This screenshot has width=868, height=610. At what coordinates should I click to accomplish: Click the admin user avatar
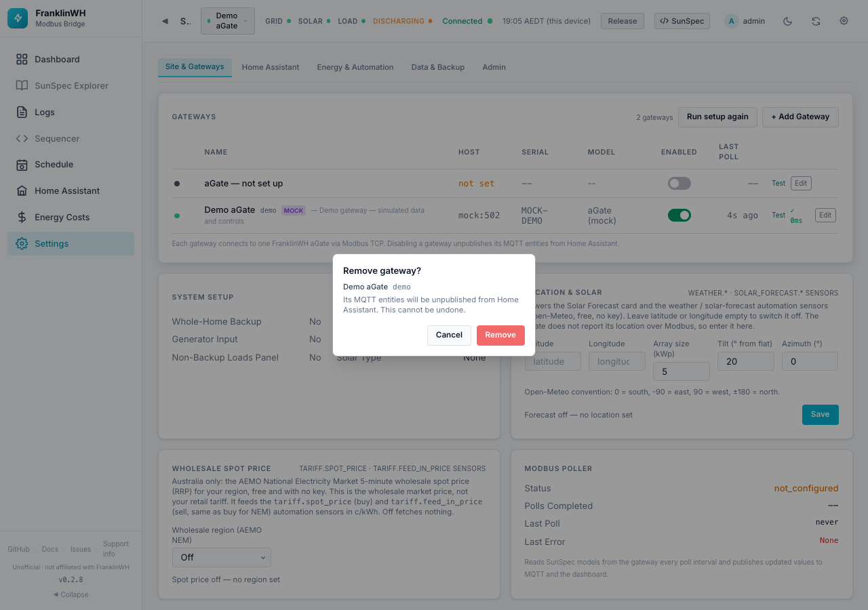click(x=731, y=21)
